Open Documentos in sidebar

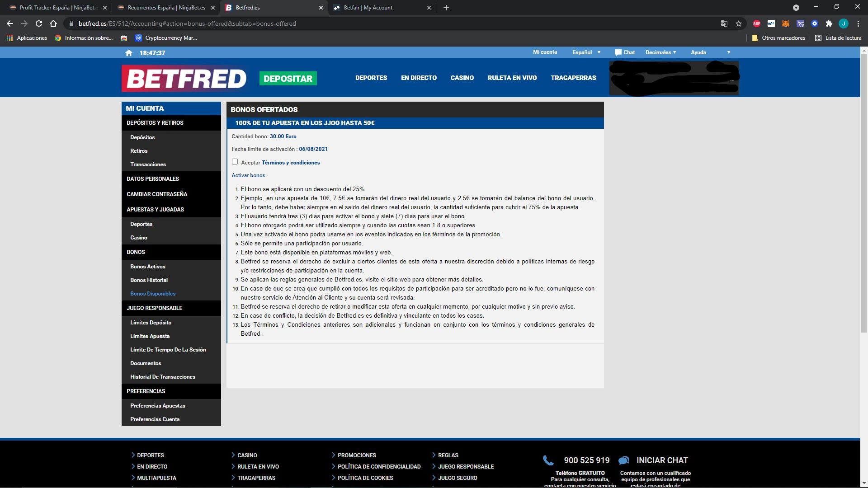coord(146,363)
